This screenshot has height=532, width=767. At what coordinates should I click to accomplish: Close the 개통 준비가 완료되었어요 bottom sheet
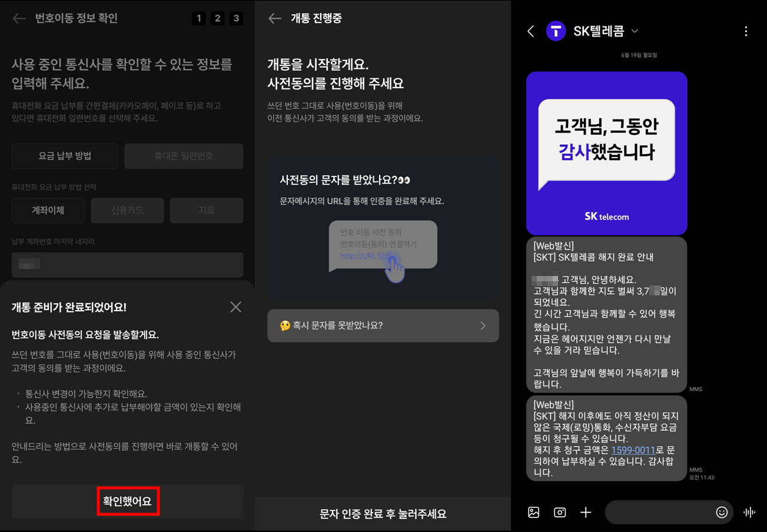(236, 307)
